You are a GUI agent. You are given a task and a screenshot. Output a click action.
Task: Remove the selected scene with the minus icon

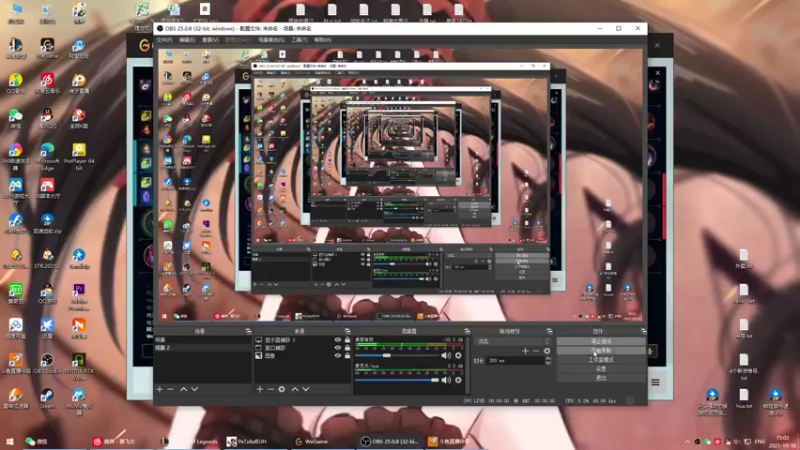pyautogui.click(x=170, y=389)
